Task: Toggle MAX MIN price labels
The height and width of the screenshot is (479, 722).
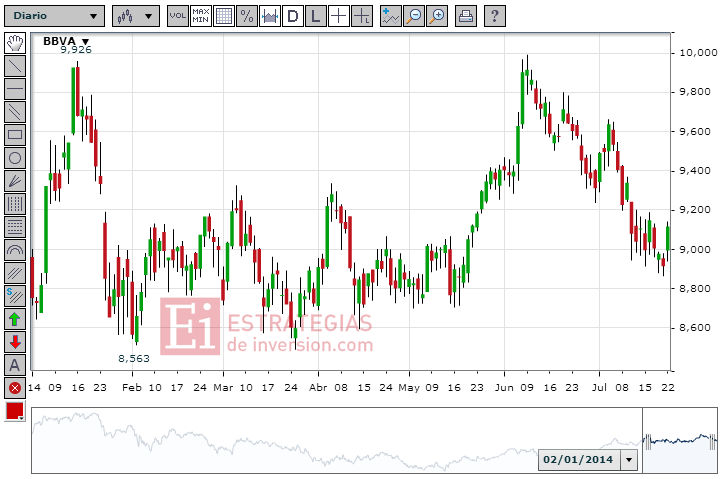Action: click(200, 16)
